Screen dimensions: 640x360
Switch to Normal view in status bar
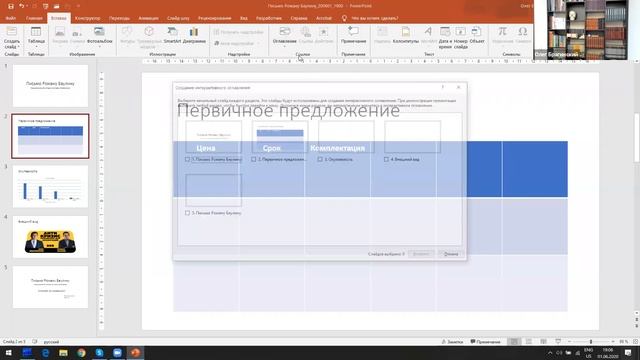[x=514, y=342]
